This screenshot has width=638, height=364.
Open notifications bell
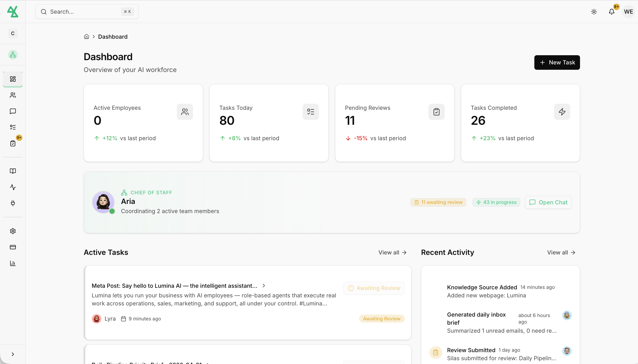pos(611,11)
